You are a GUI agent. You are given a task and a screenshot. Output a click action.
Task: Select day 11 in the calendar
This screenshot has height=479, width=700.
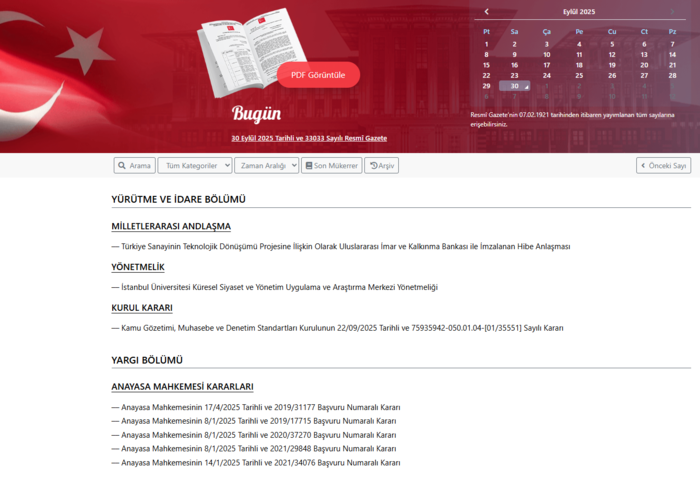tap(579, 54)
